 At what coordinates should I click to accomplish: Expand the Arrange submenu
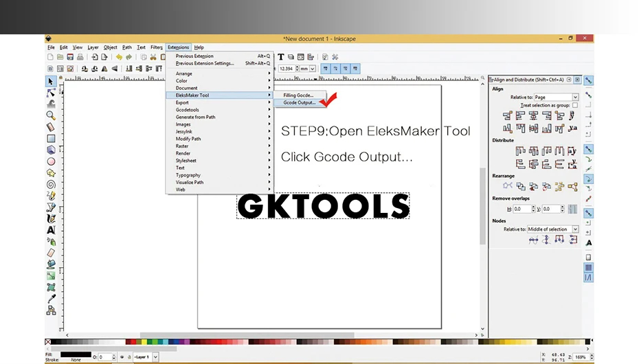pyautogui.click(x=219, y=73)
